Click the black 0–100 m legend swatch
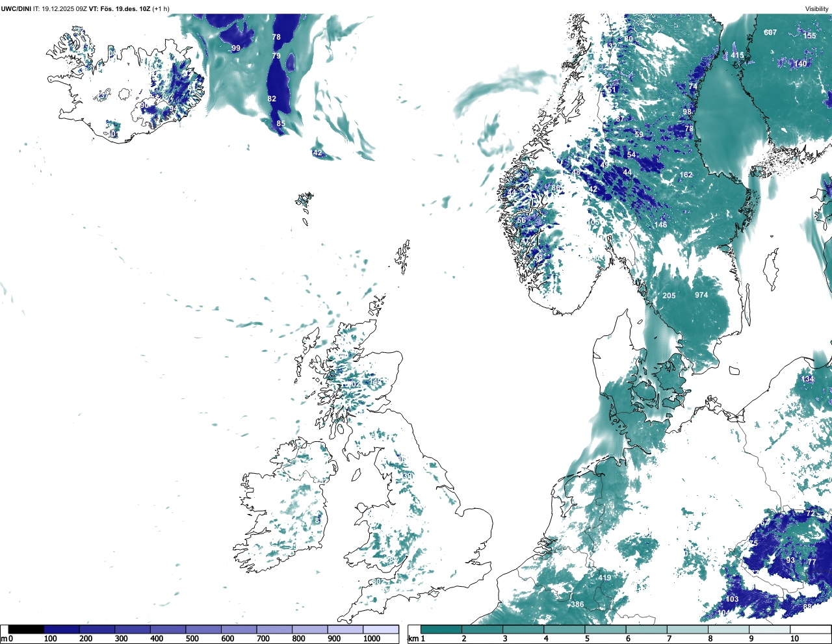The height and width of the screenshot is (644, 832). 26,629
